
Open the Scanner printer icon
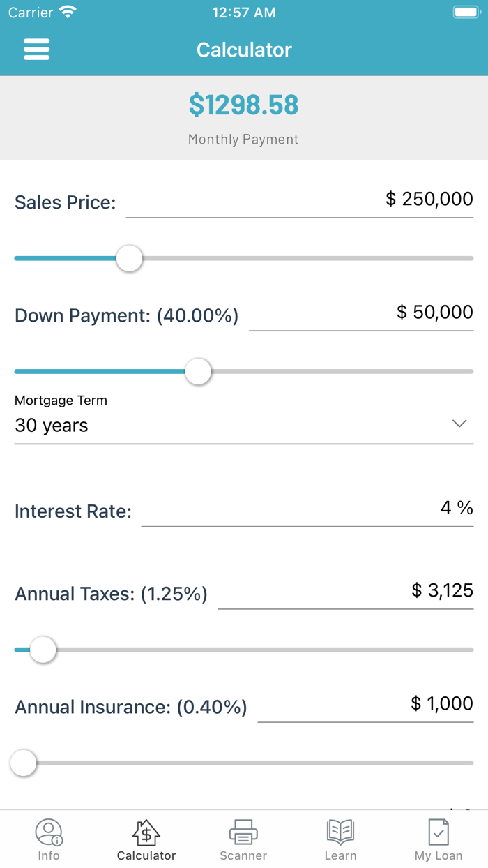coord(243,832)
